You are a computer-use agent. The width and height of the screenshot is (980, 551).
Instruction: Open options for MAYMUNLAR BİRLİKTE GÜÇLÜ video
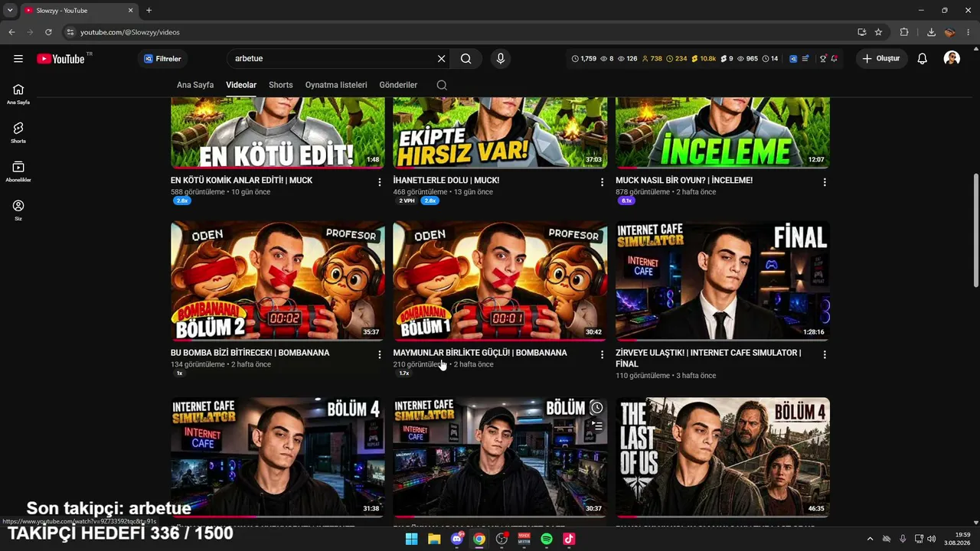point(602,354)
